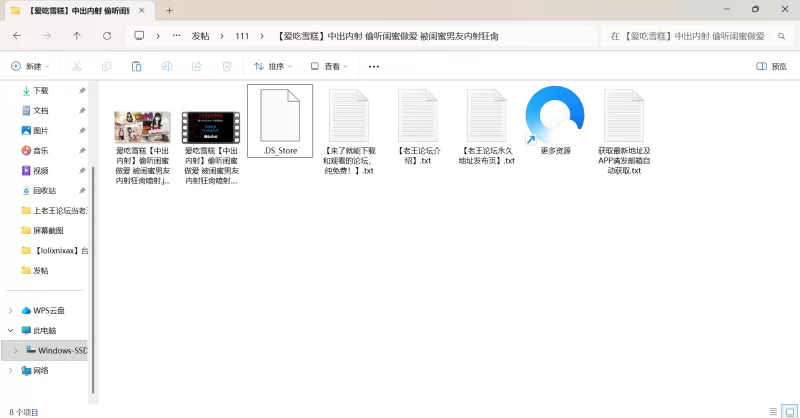Open the 新建 new item menu

pos(32,66)
